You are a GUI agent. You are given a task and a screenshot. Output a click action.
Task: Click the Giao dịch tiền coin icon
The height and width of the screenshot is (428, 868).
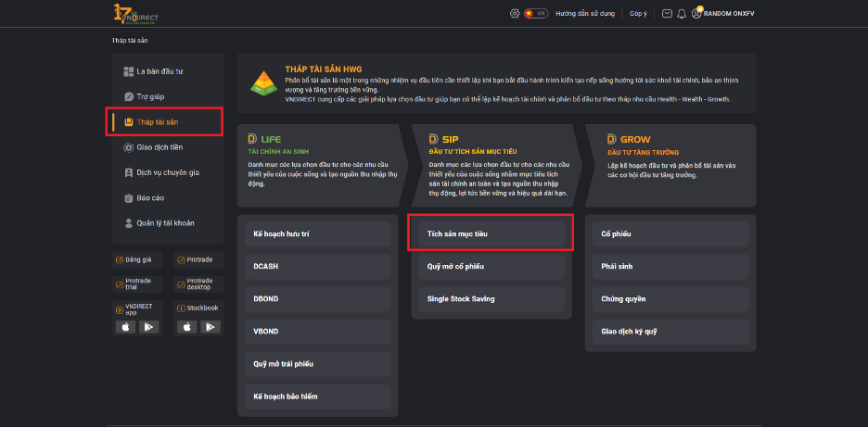pyautogui.click(x=128, y=147)
